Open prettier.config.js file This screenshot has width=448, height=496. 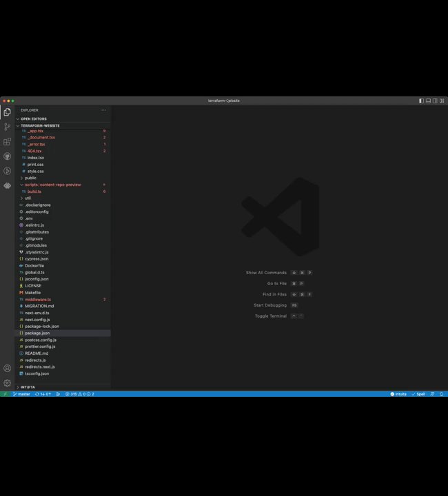point(63,347)
